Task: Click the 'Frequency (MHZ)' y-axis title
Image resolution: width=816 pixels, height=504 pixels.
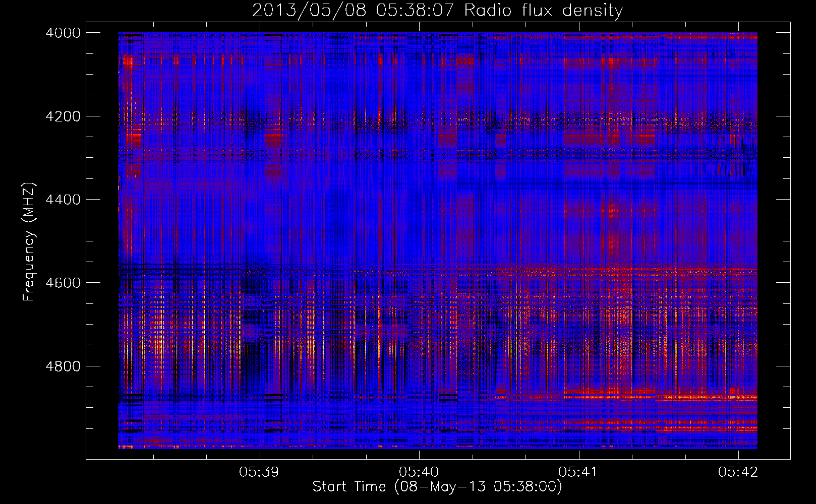Action: [29, 242]
